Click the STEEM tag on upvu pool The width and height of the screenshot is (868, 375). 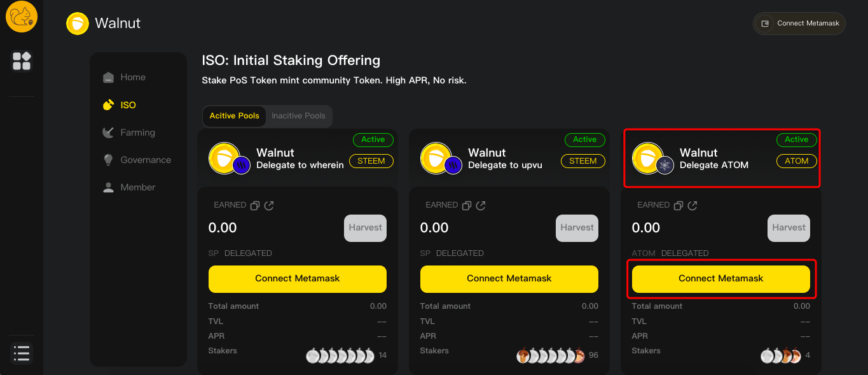(x=582, y=161)
